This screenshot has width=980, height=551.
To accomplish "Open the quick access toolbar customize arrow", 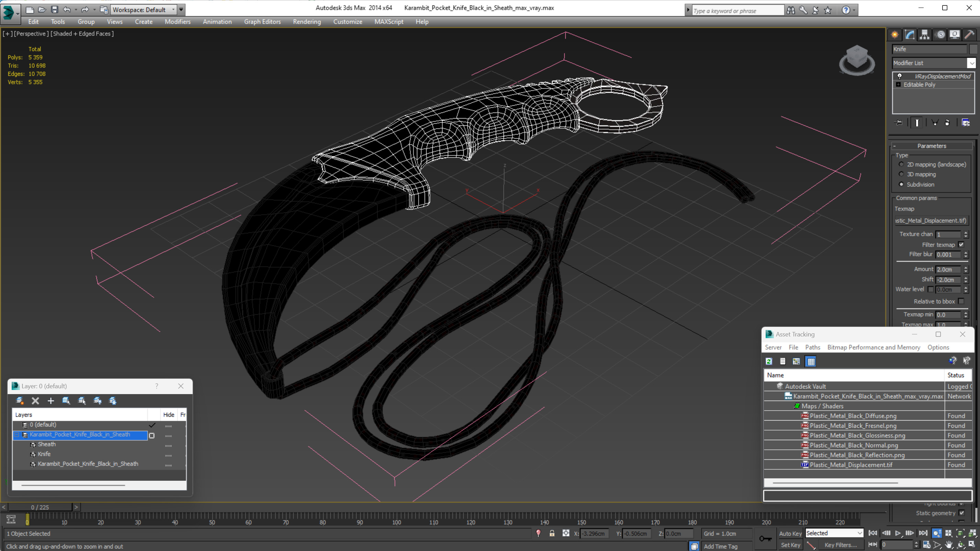I will (x=181, y=10).
